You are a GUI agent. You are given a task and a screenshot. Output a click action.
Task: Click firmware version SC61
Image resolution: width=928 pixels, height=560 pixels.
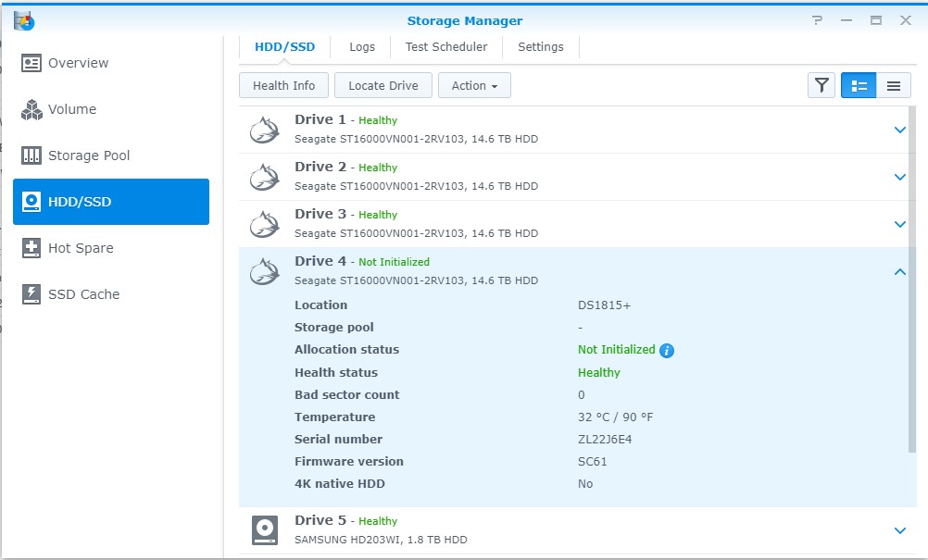click(x=593, y=461)
